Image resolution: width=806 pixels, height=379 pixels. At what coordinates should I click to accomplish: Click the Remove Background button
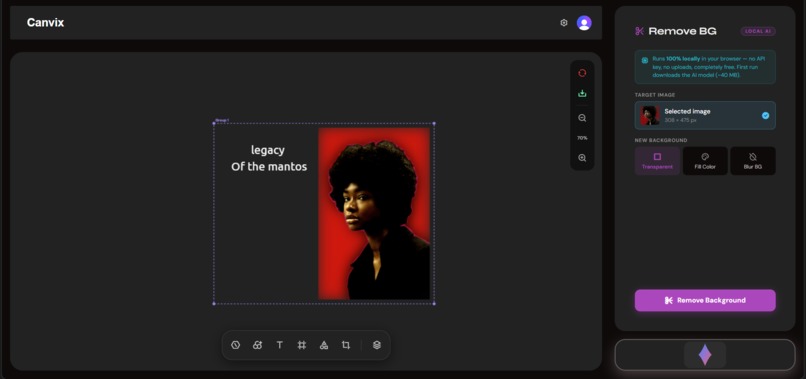click(x=705, y=300)
